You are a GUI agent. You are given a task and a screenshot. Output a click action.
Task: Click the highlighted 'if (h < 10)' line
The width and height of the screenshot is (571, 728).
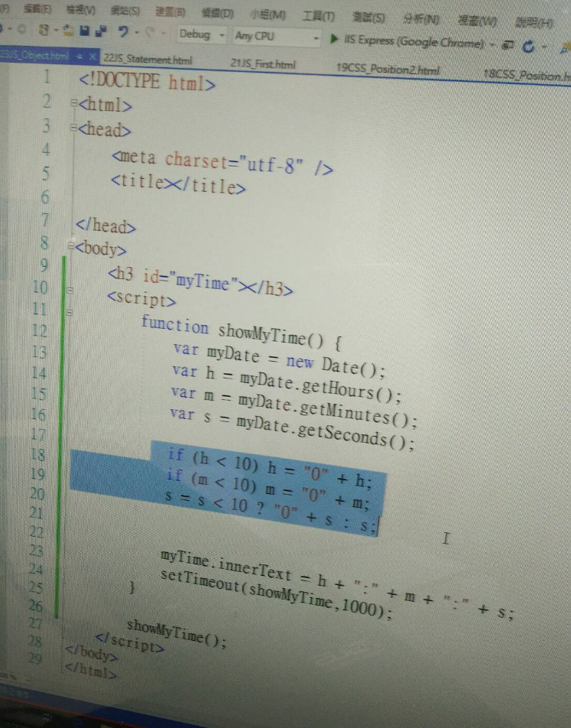click(x=270, y=469)
